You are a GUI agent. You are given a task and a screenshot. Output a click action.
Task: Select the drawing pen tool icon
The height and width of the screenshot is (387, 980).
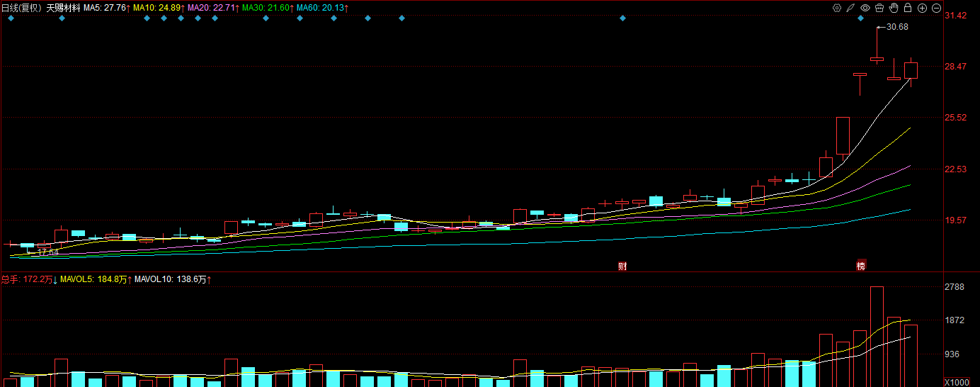coord(851,8)
